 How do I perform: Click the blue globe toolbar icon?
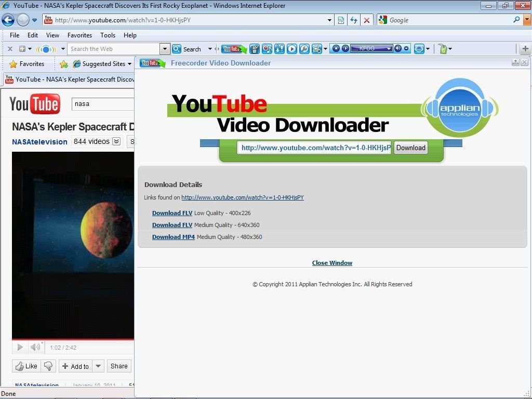(x=419, y=49)
